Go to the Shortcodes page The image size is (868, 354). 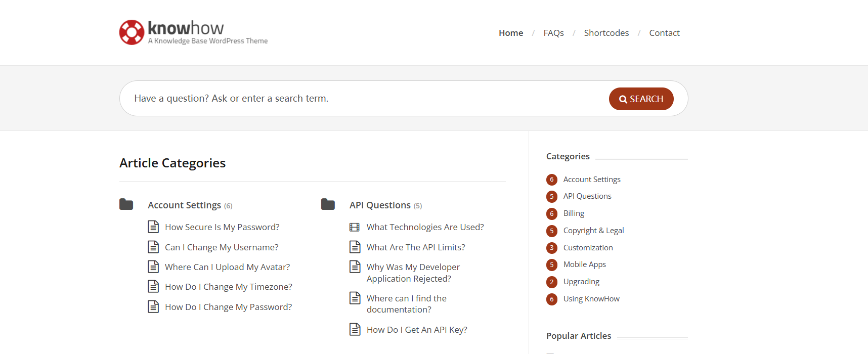click(x=606, y=33)
